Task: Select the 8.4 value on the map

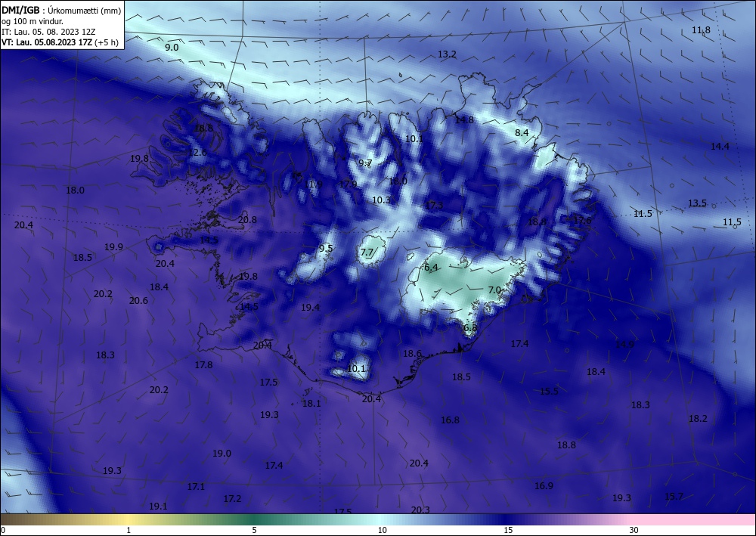Action: (x=522, y=132)
